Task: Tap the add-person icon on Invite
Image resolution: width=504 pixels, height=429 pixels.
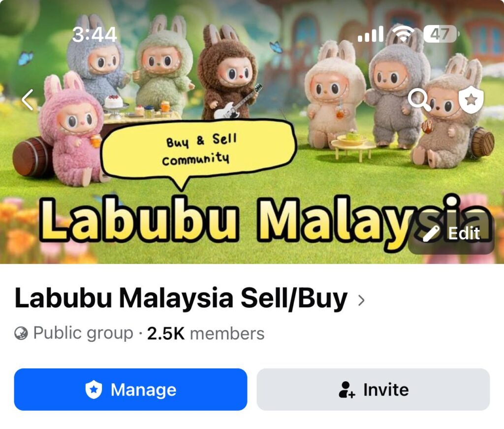Action: (x=347, y=390)
